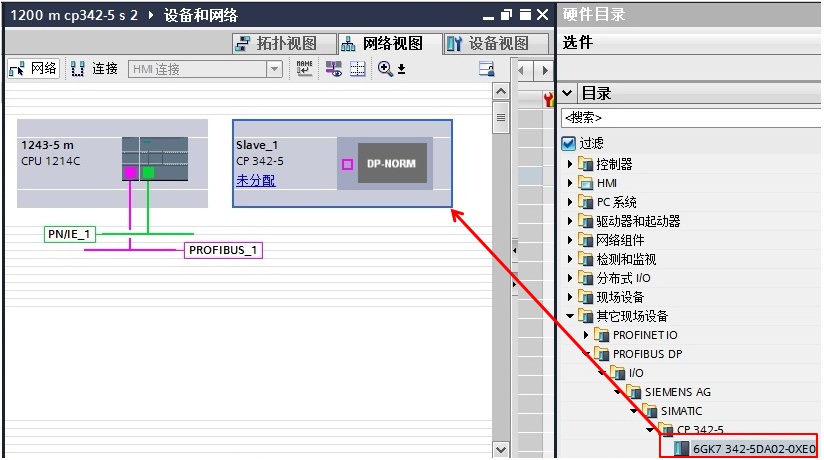Click 设备和网络 in the title breadcrumb
This screenshot has height=460, width=824.
tap(201, 15)
